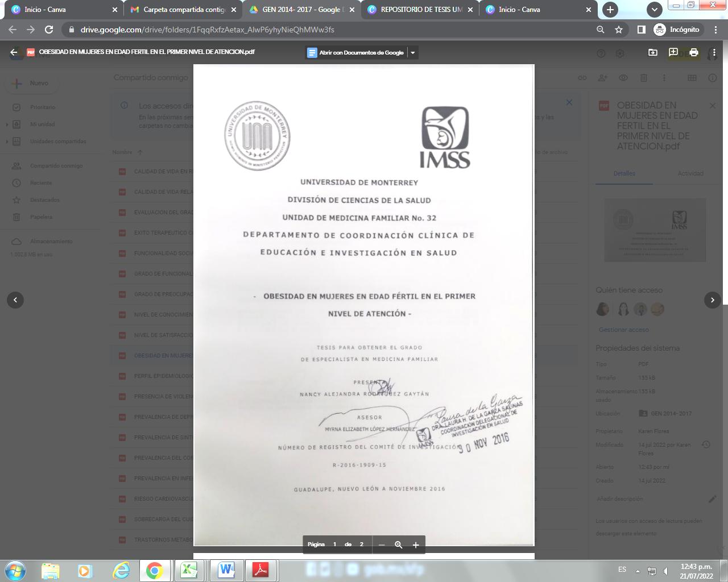This screenshot has height=582, width=728.
Task: Click Gestionar acceso link
Action: click(623, 330)
